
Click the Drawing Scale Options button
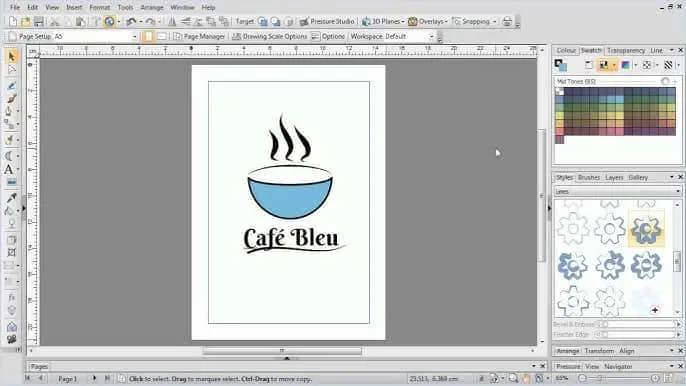[x=270, y=36]
